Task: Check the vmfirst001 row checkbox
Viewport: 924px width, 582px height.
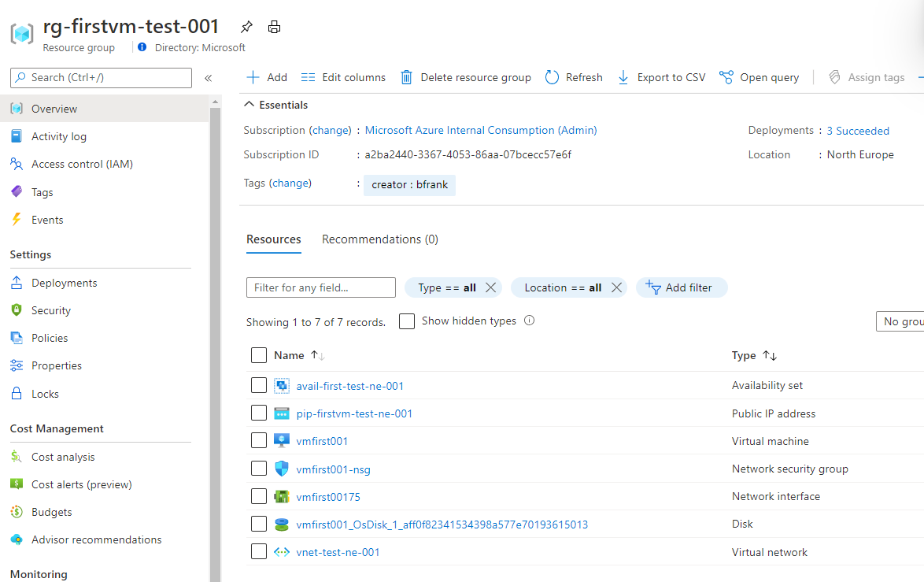Action: tap(259, 440)
